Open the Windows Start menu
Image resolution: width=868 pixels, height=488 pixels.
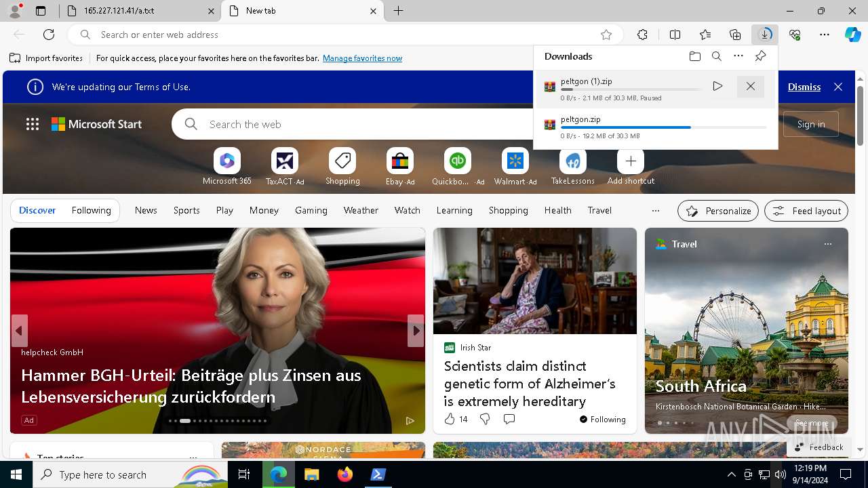[16, 474]
